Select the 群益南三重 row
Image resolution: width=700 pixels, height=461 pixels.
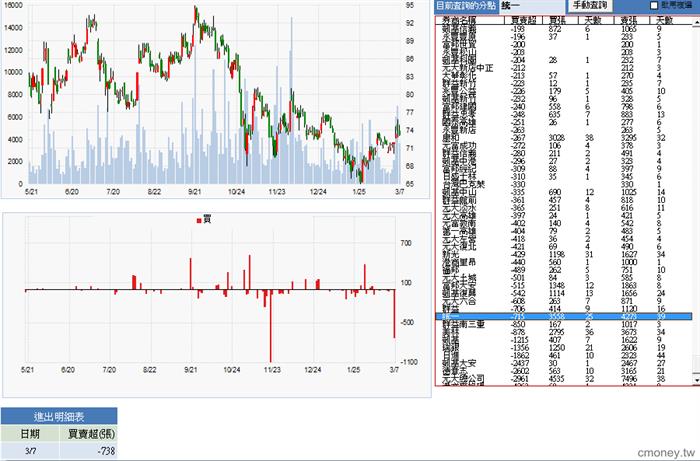(x=563, y=324)
